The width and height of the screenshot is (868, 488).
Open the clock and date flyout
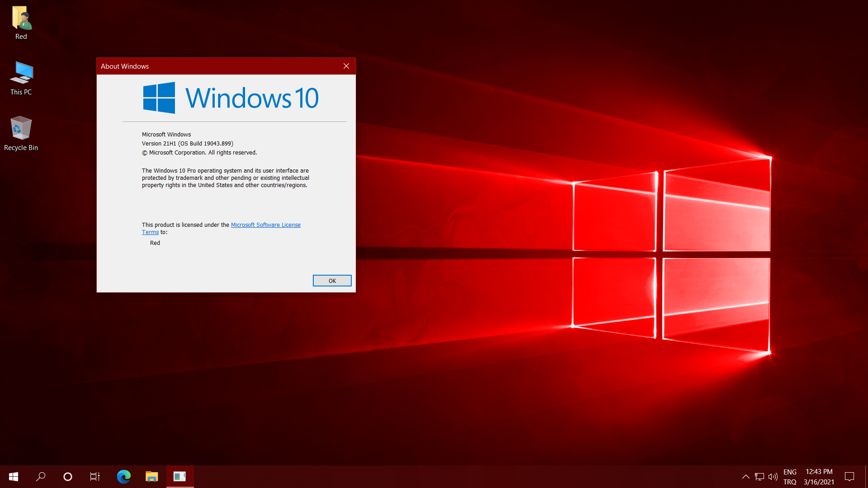pos(819,477)
